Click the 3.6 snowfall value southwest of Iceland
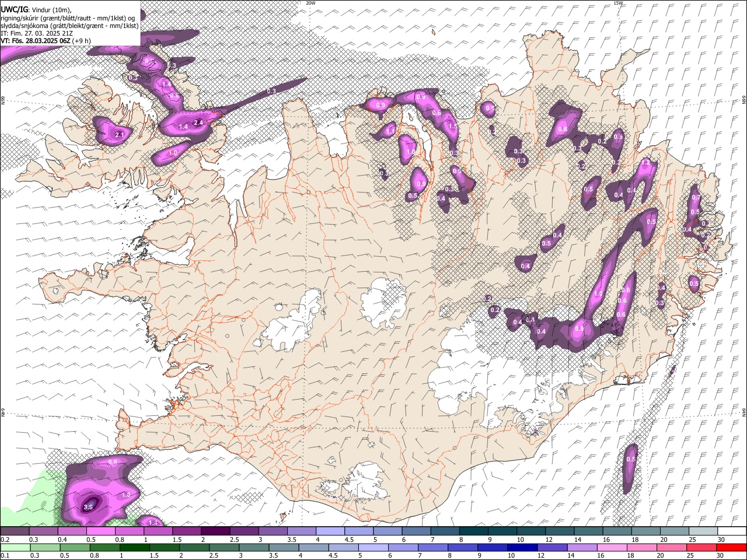747x560 pixels. point(89,508)
